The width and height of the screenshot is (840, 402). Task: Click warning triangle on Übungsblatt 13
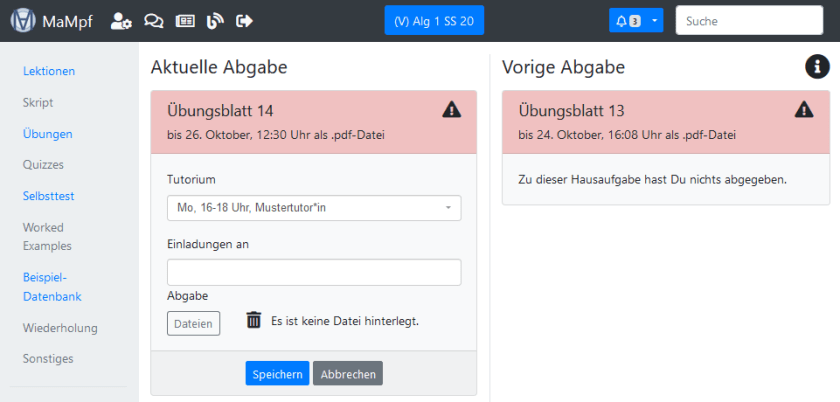coord(803,110)
